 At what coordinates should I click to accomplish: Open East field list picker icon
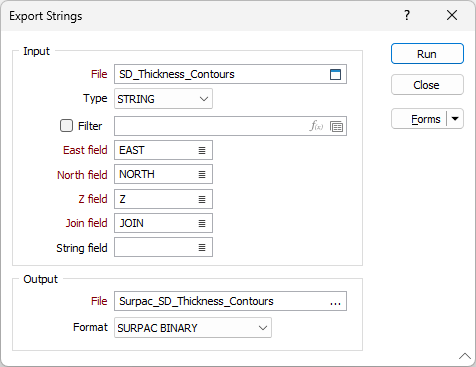202,150
